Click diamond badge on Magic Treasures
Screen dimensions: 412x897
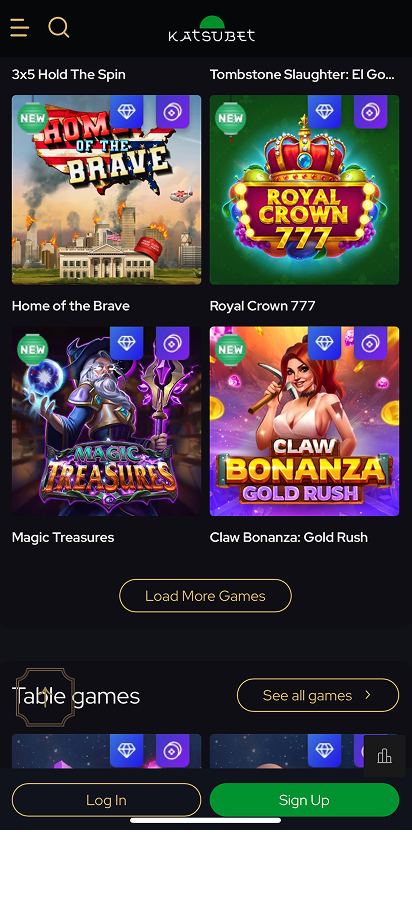click(126, 343)
